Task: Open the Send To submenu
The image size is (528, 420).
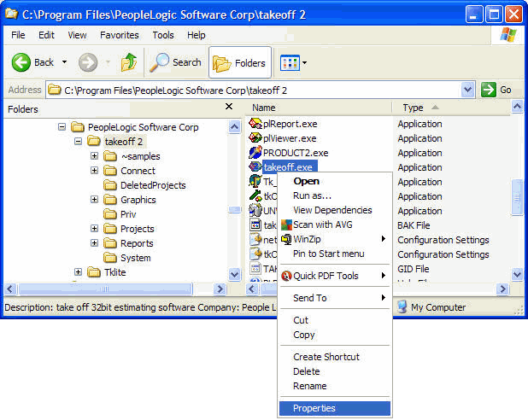Action: [x=335, y=298]
